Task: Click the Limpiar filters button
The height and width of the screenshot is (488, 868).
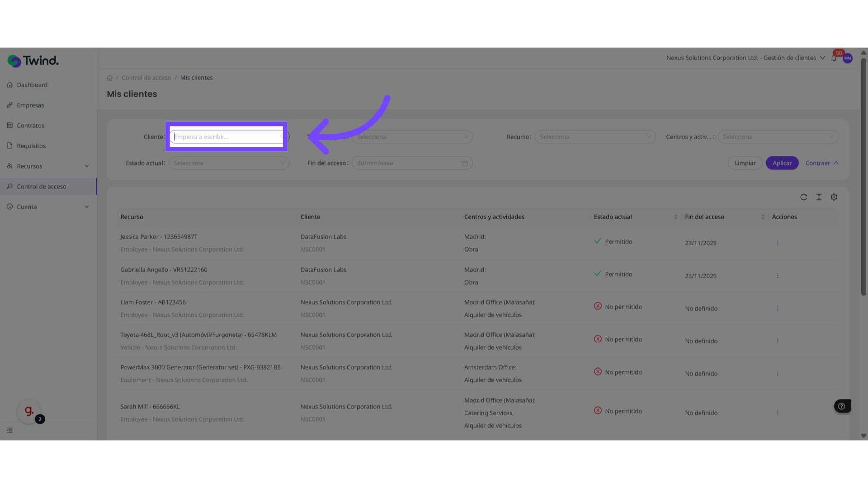Action: coord(745,163)
